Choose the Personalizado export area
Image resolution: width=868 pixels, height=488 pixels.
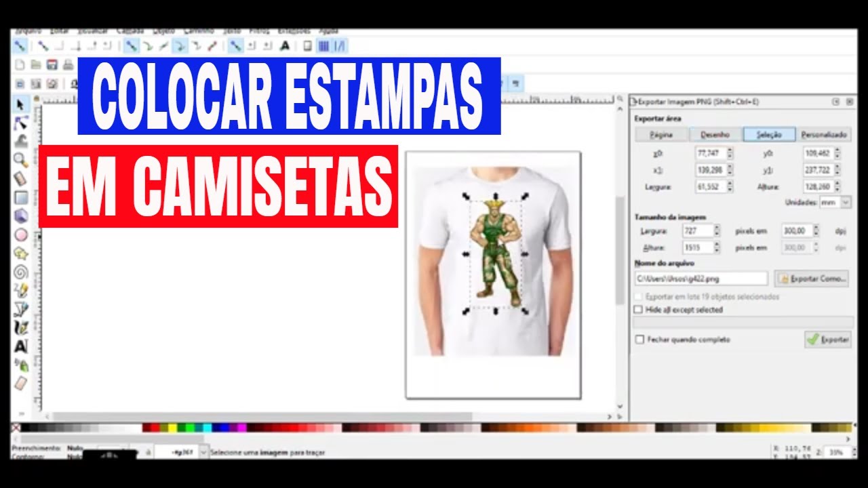pos(823,134)
